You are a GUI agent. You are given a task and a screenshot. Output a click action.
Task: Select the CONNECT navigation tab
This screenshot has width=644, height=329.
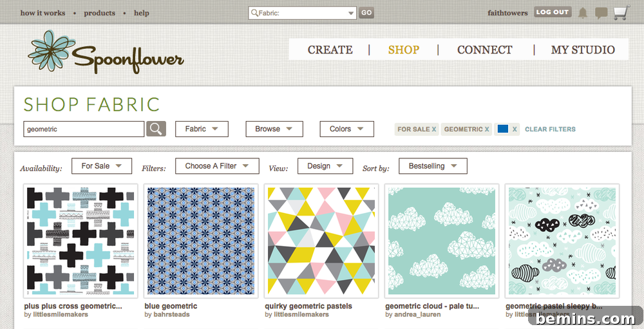pos(485,50)
